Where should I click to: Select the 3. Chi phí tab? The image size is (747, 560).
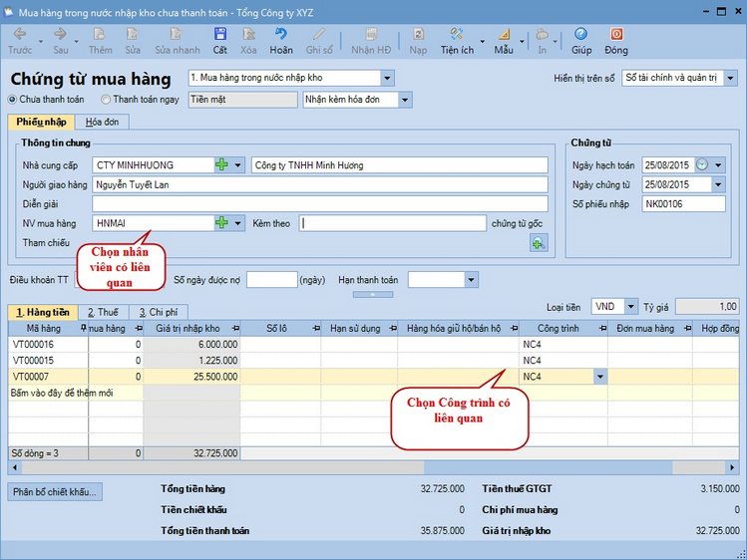click(159, 312)
